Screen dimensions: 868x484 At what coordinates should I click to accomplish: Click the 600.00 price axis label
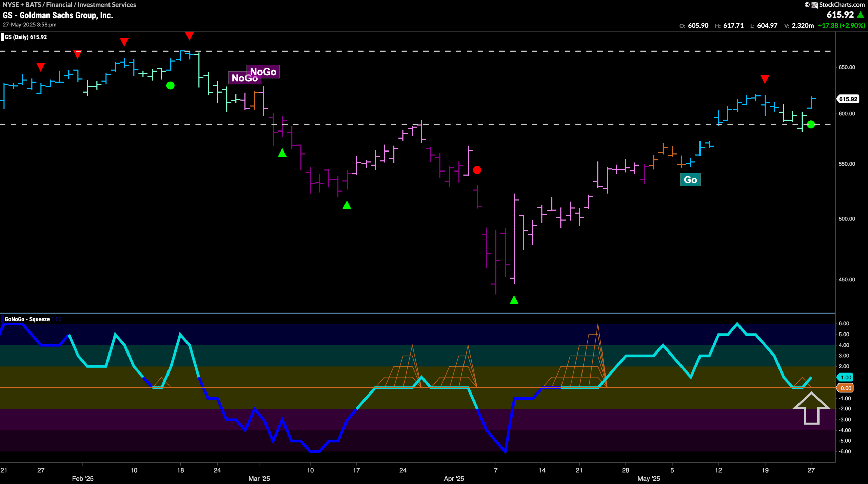(847, 114)
